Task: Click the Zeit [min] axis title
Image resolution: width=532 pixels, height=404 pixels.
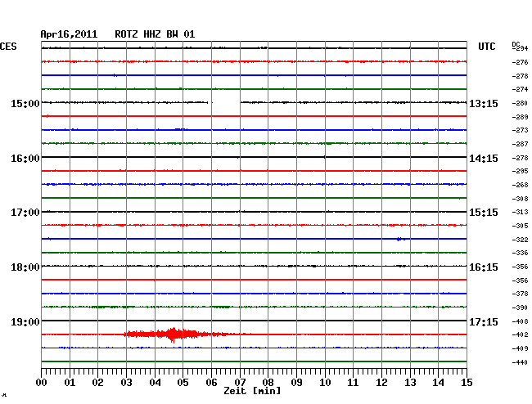Action: [252, 391]
